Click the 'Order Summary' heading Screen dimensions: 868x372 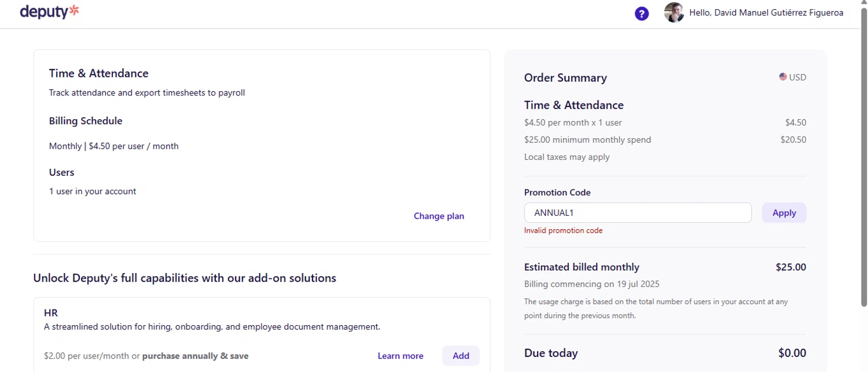point(565,78)
